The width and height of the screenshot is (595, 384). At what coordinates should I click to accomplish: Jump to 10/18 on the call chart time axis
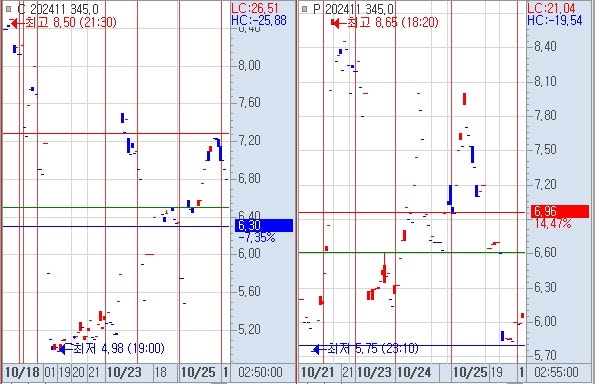pos(23,372)
